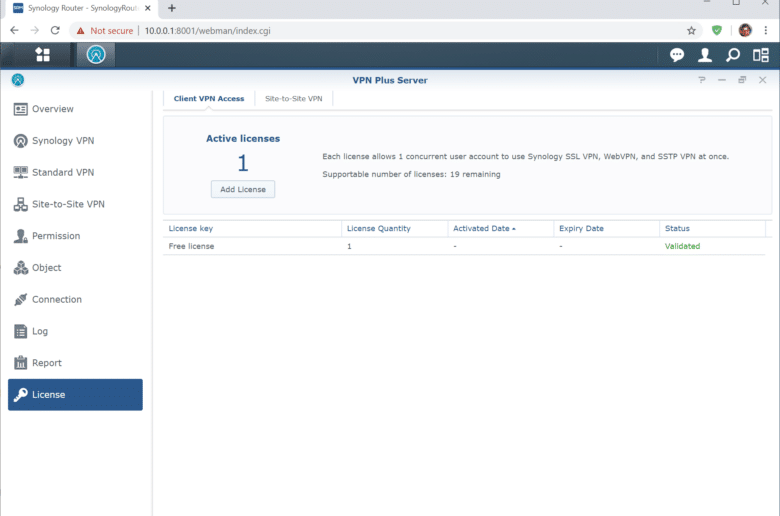The height and width of the screenshot is (516, 780).
Task: Open the Object section
Action: click(75, 268)
